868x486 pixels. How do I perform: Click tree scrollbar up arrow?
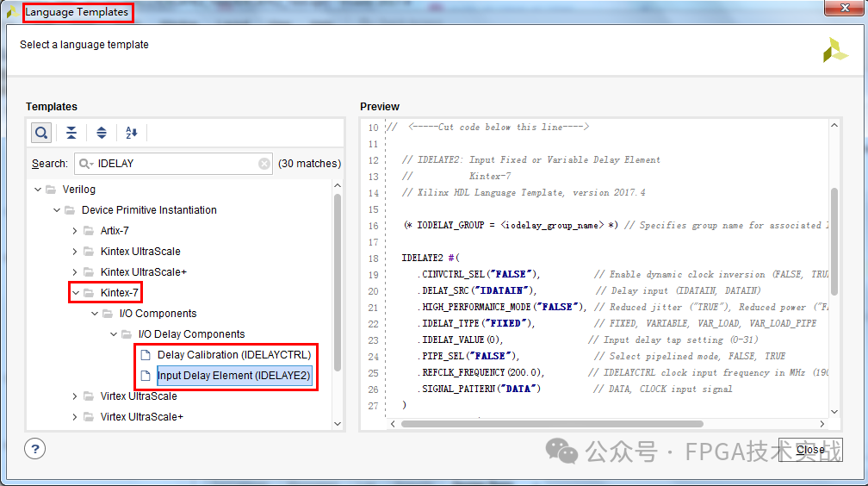pos(338,185)
